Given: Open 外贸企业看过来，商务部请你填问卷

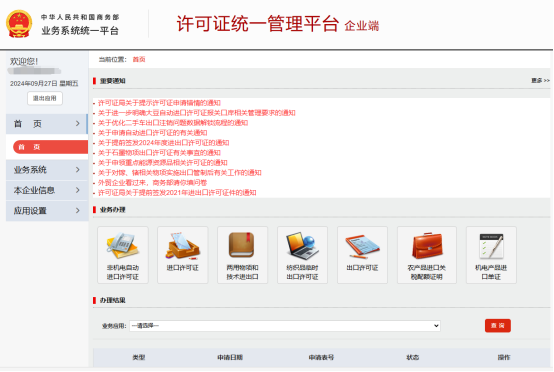Looking at the screenshot, I should coord(152,183).
